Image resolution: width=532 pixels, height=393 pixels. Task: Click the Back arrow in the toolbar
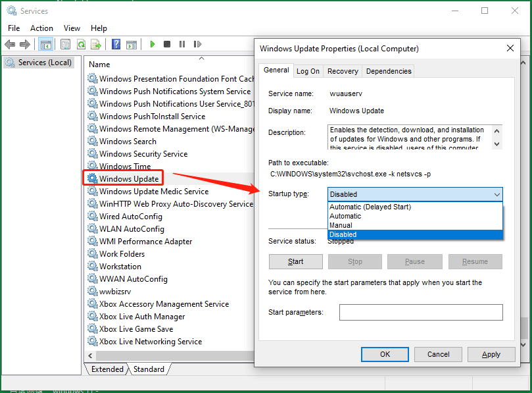[10, 44]
